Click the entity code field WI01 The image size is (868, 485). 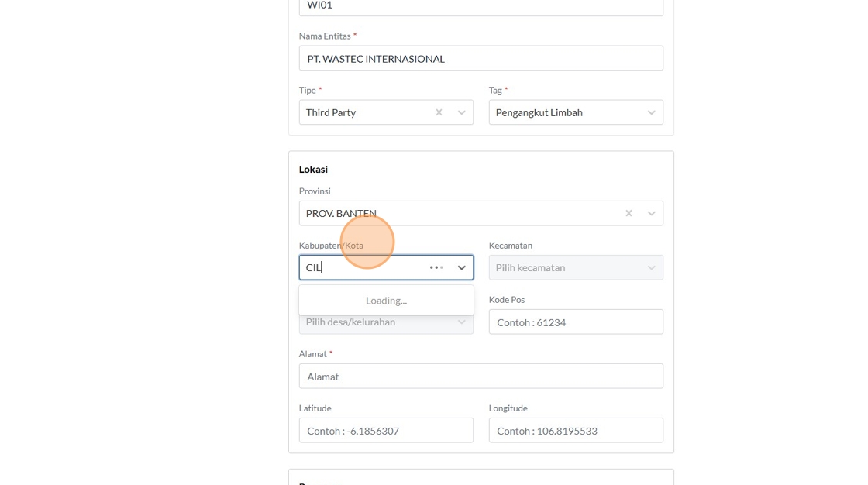(x=480, y=6)
